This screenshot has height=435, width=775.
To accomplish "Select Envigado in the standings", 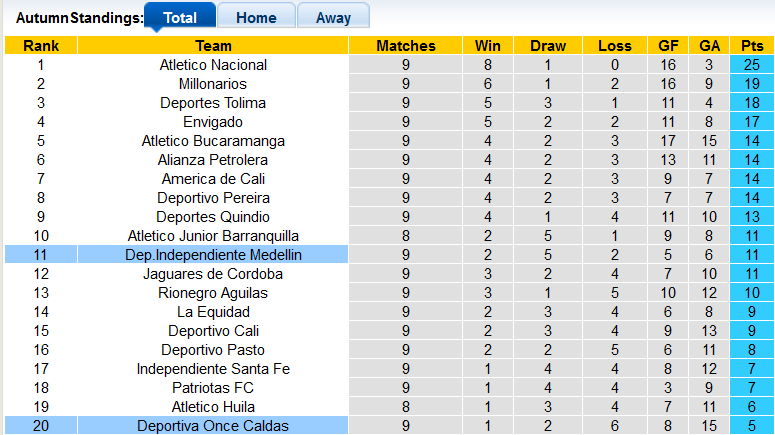I will coord(213,122).
